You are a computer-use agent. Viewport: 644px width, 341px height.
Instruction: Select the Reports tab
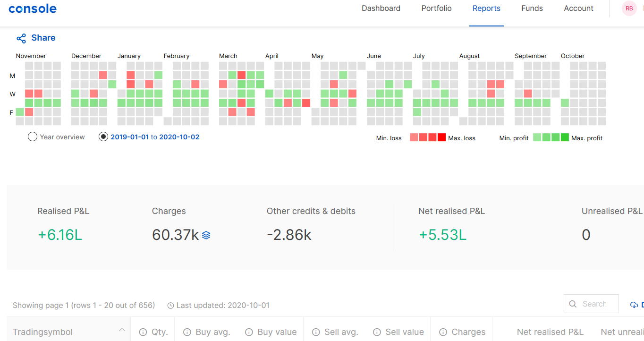click(486, 9)
